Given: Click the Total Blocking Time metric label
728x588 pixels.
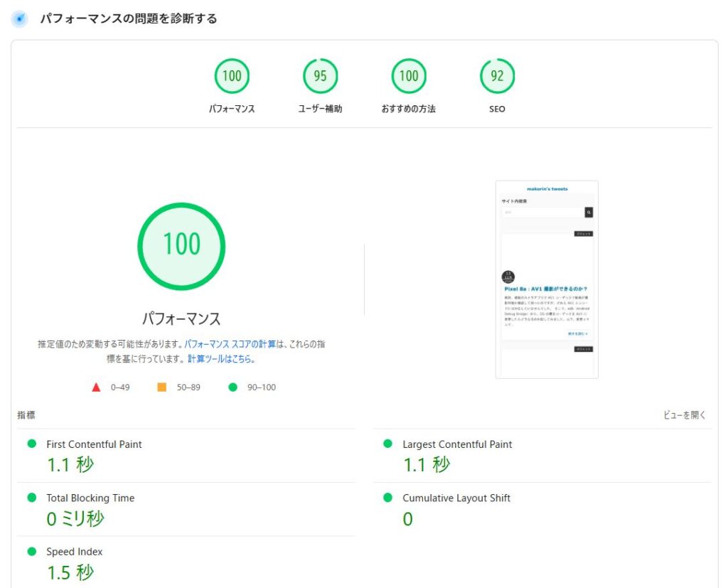Looking at the screenshot, I should (90, 498).
